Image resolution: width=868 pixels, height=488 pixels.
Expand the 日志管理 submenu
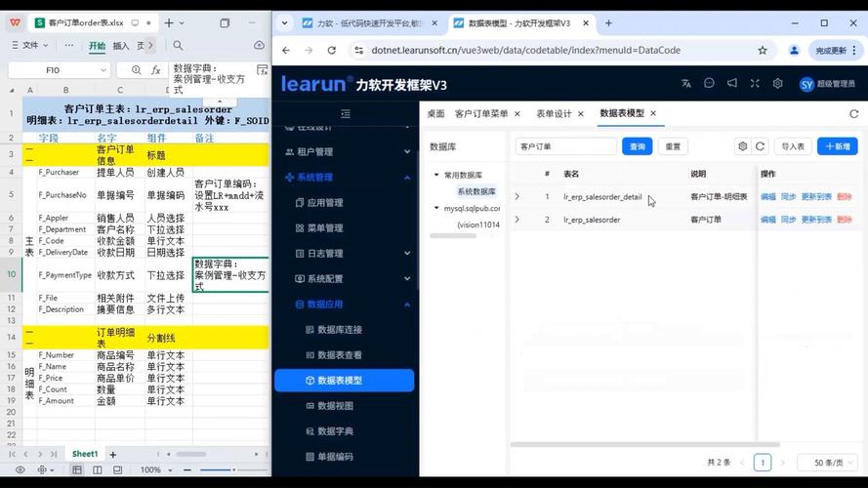coord(347,254)
